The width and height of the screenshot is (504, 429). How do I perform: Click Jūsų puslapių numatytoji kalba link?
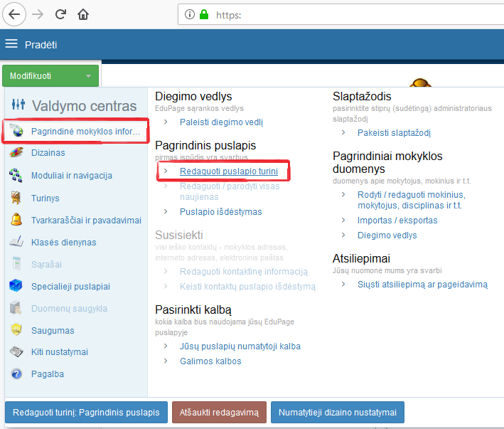[240, 346]
